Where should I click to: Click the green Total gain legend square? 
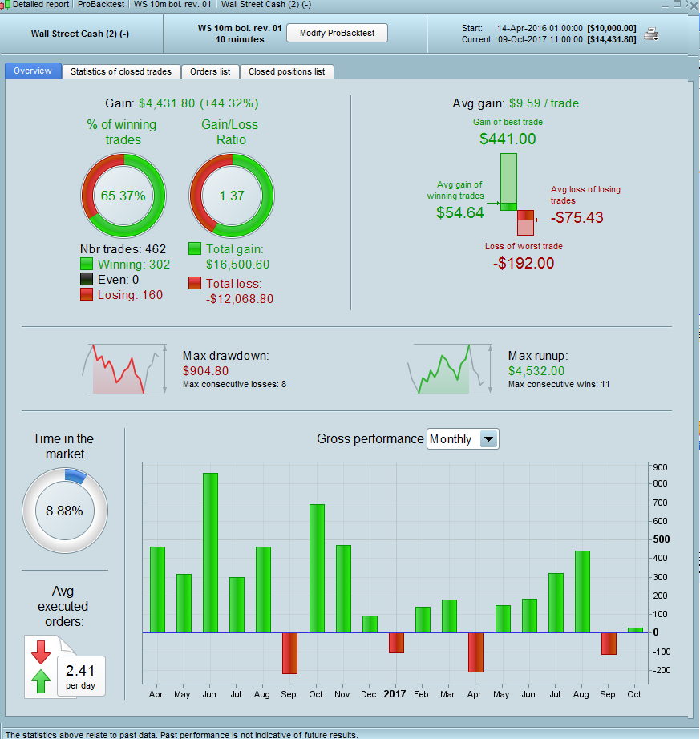(195, 248)
